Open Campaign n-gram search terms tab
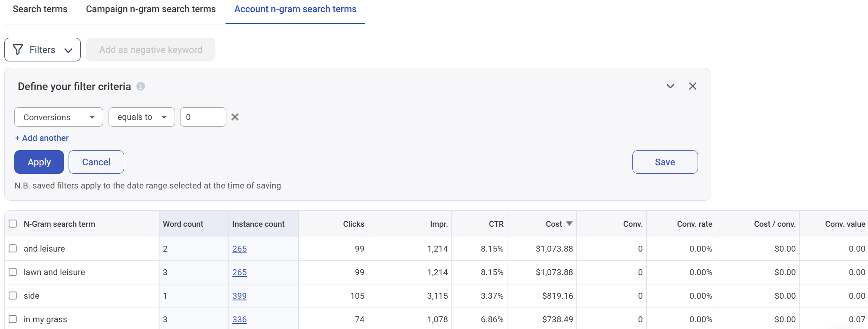The height and width of the screenshot is (329, 868). [151, 9]
